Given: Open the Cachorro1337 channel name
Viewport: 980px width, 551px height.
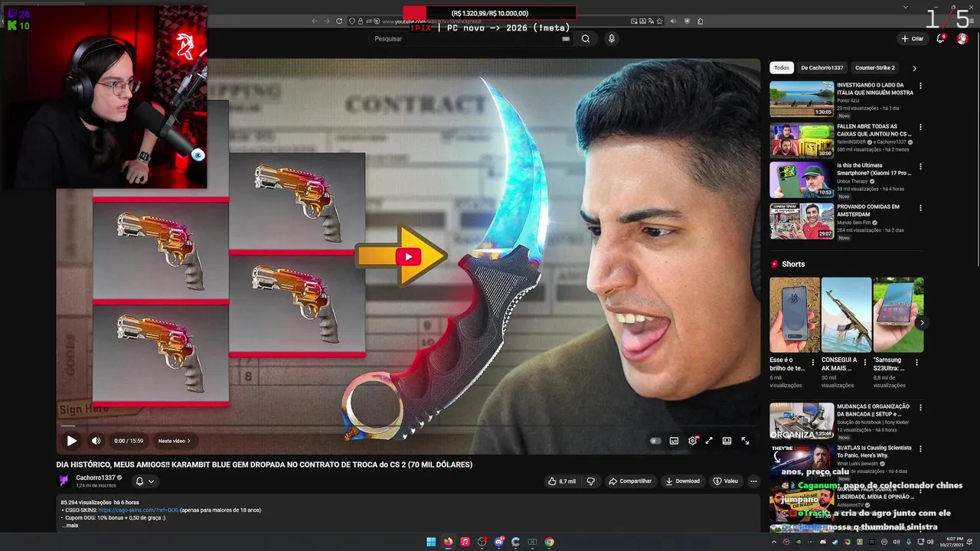Looking at the screenshot, I should 96,478.
